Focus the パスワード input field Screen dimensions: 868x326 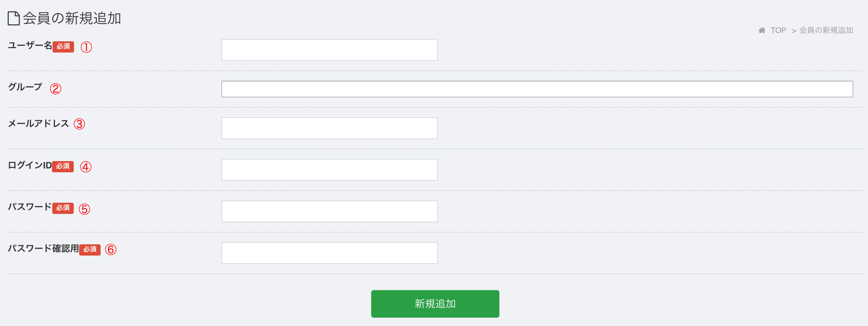pos(330,211)
